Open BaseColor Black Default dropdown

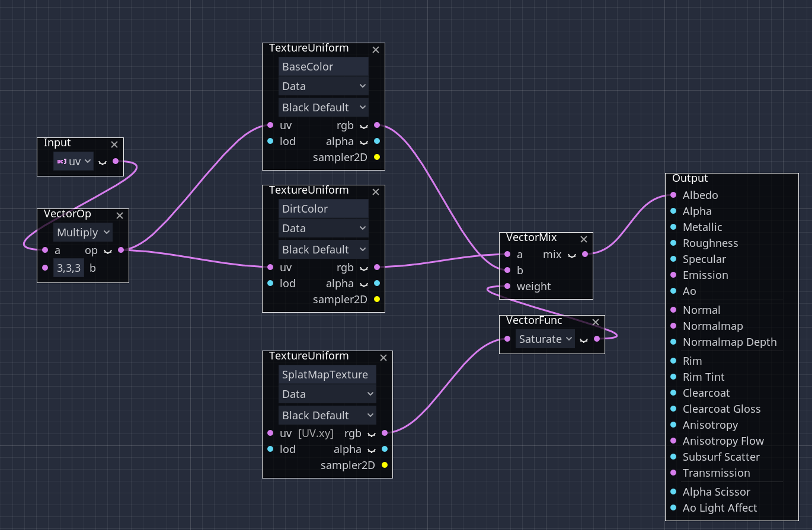(x=324, y=108)
